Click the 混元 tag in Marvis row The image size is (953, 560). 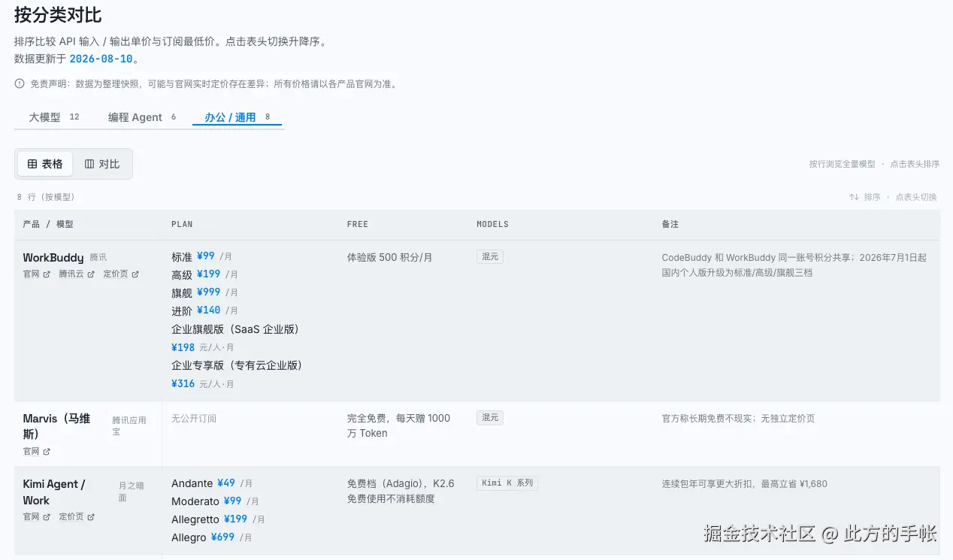pos(490,417)
